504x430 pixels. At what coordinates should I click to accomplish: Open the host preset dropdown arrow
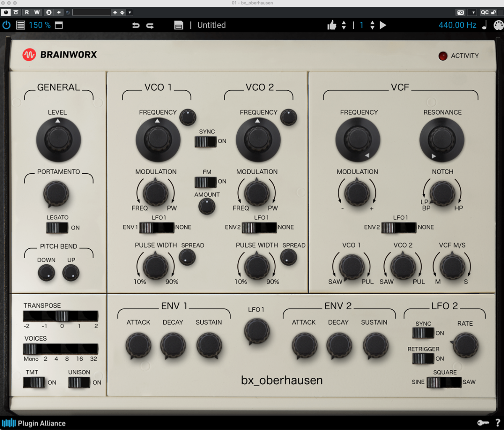(130, 13)
